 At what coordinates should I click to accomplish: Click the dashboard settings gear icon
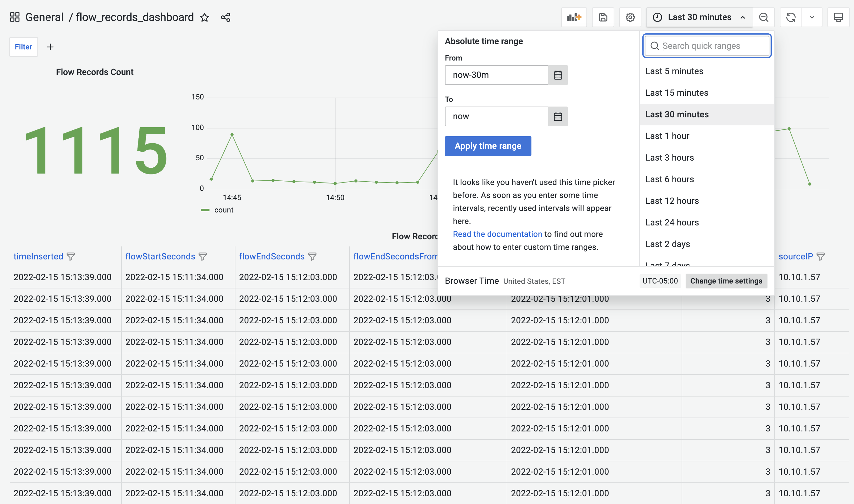pyautogui.click(x=630, y=17)
